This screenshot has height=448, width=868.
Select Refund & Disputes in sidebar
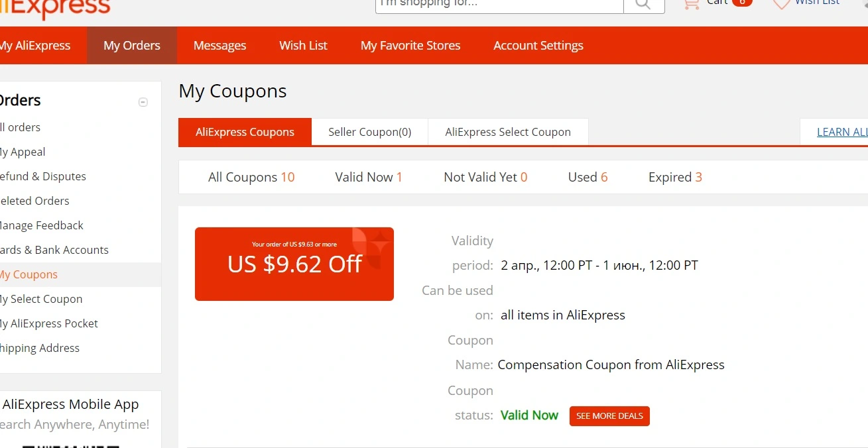43,176
